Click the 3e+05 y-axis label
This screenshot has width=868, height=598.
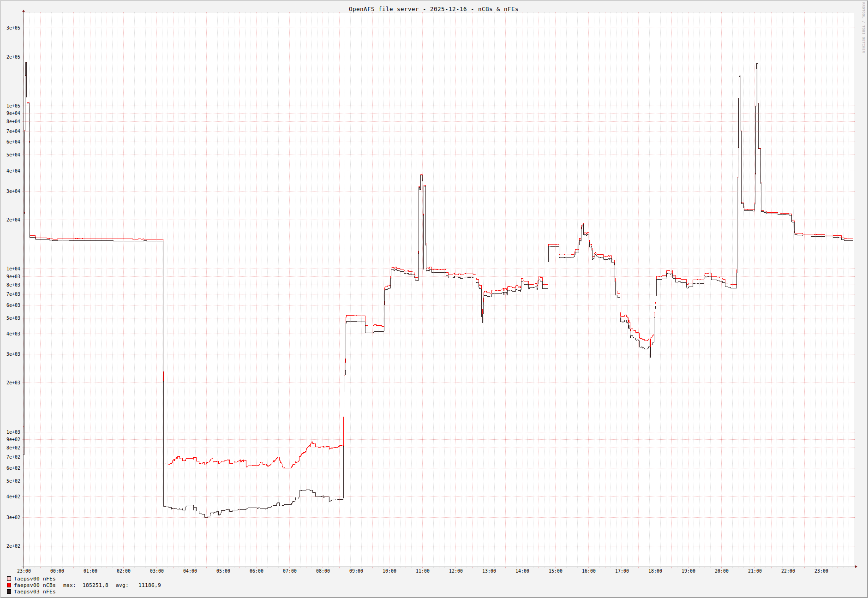click(x=13, y=28)
